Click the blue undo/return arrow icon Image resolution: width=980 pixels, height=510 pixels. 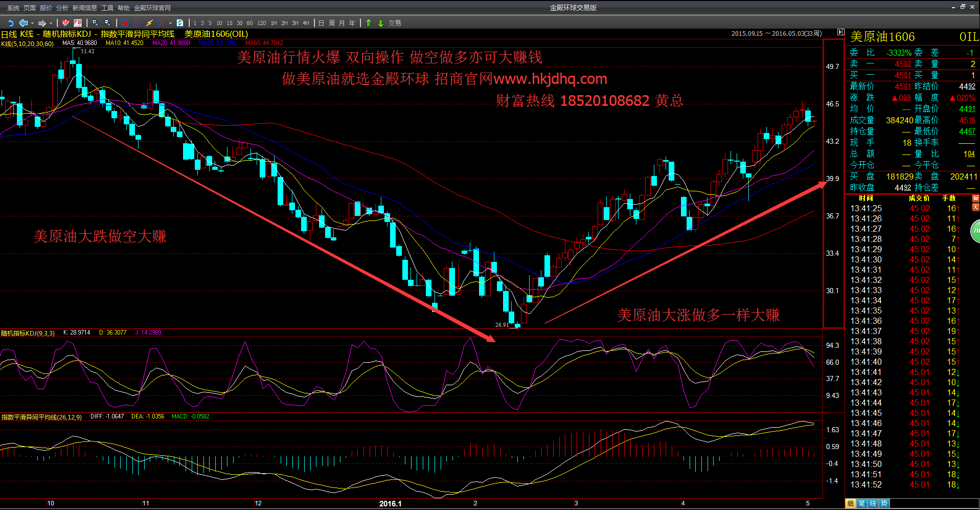tap(11, 23)
